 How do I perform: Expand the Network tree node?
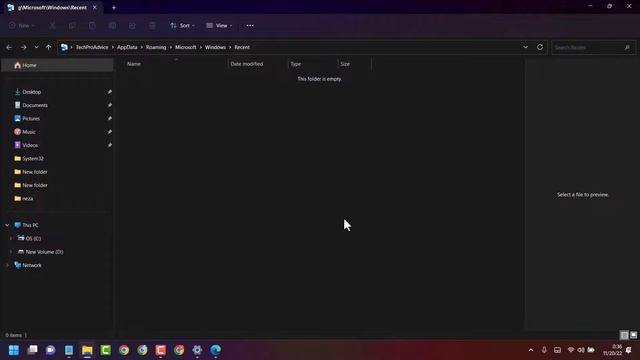tap(7, 265)
